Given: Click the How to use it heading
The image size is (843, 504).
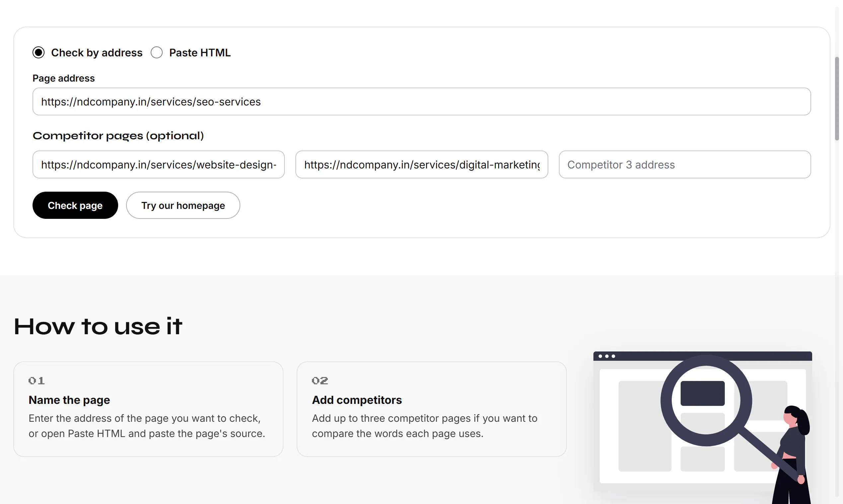Looking at the screenshot, I should click(98, 326).
